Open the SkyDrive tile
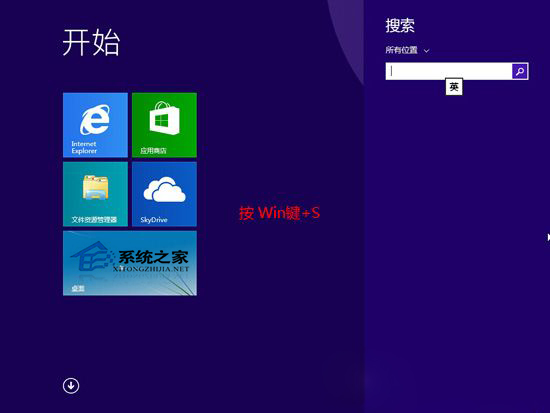This screenshot has width=550, height=413. pos(164,194)
